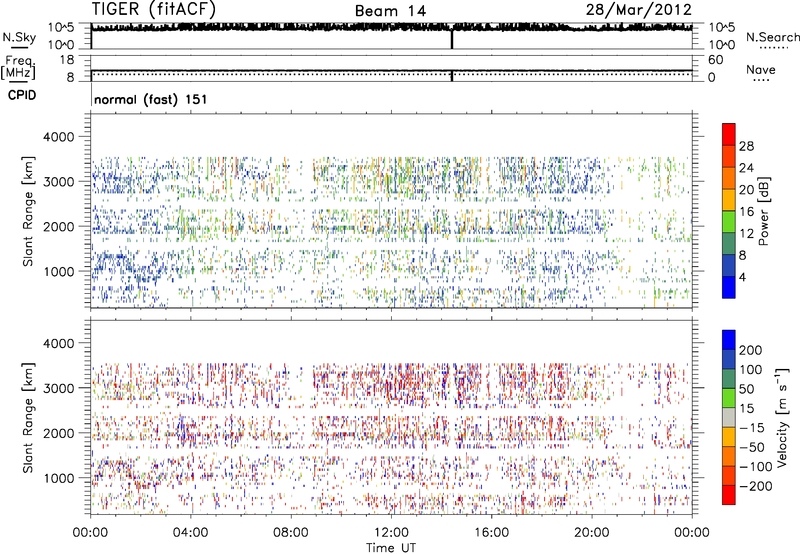Click the '16:00' time axis label
This screenshot has height=554, width=800.
491,533
